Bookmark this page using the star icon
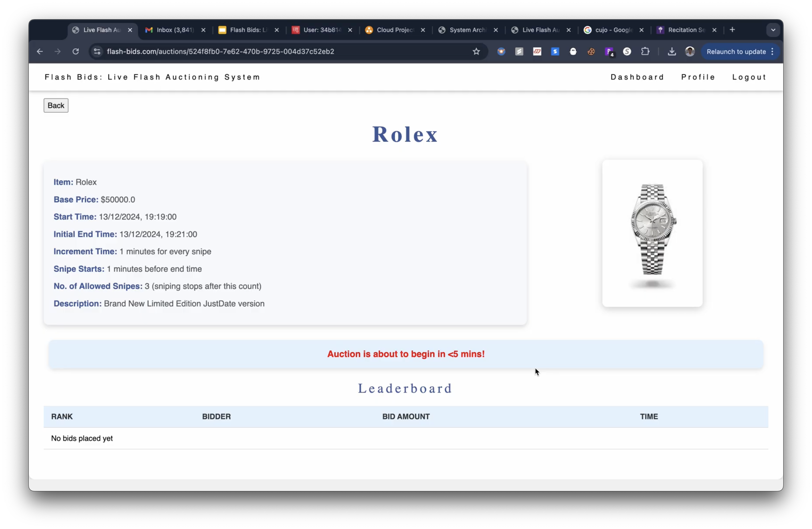The image size is (812, 529). tap(476, 52)
